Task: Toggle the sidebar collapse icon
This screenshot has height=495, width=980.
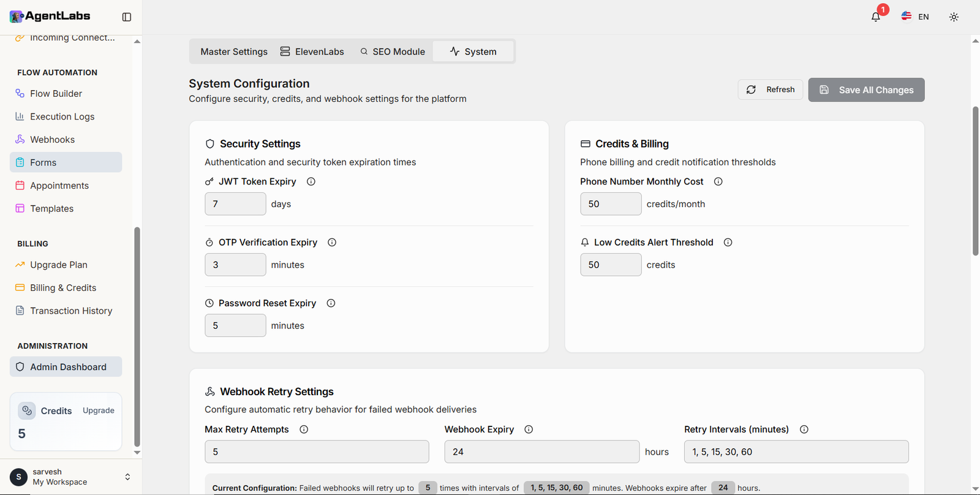Action: 127,17
